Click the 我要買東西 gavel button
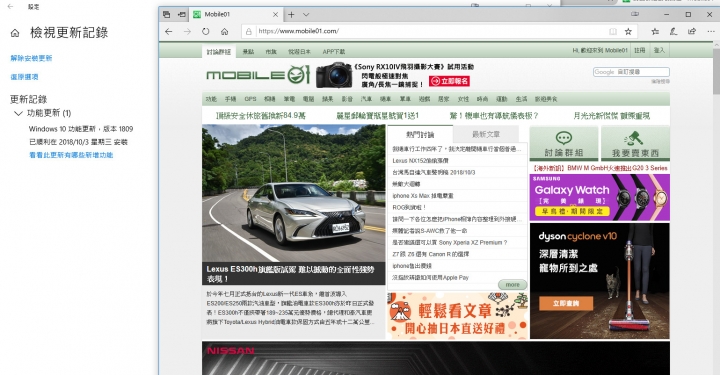Viewport: 720px width, 375px height. pos(635,144)
